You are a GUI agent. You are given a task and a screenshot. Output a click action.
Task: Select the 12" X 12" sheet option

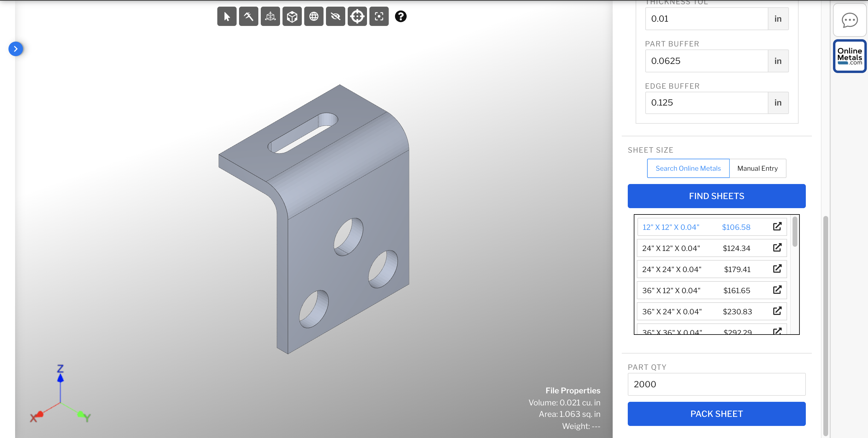click(x=671, y=227)
